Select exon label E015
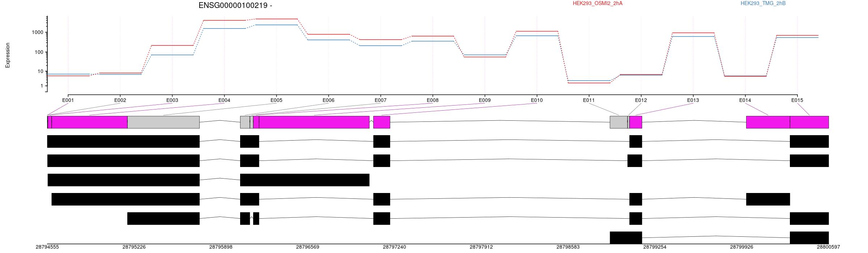Screen dimensions: 868x253 (797, 100)
